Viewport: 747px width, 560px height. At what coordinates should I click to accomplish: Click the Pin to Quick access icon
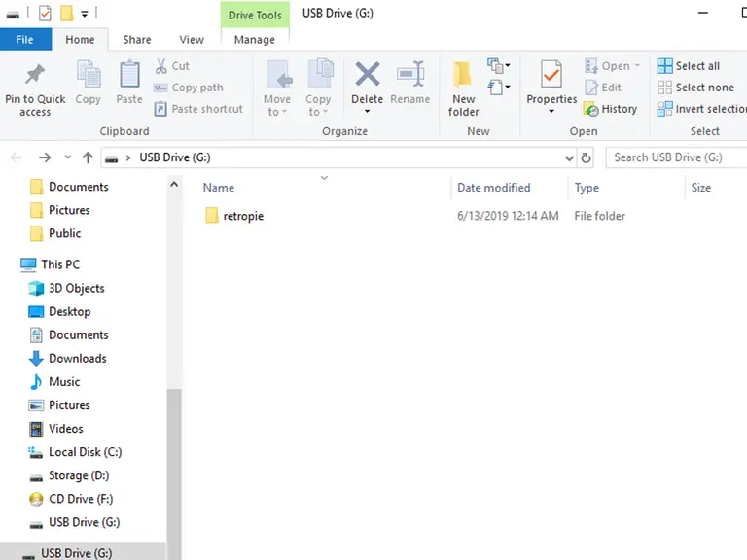coord(35,76)
